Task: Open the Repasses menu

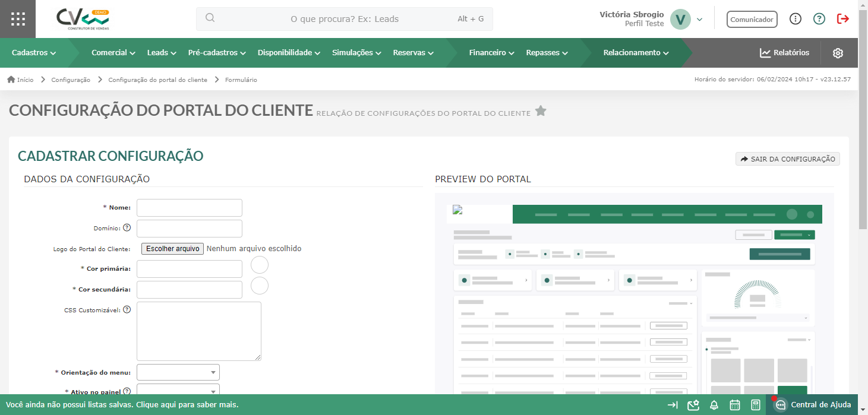Action: tap(547, 53)
